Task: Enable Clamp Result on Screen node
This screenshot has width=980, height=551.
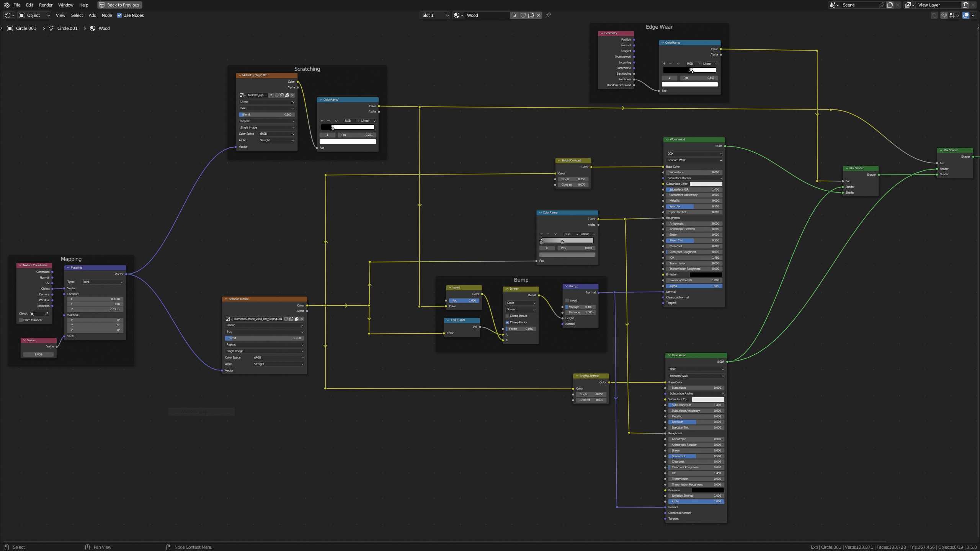Action: [507, 316]
